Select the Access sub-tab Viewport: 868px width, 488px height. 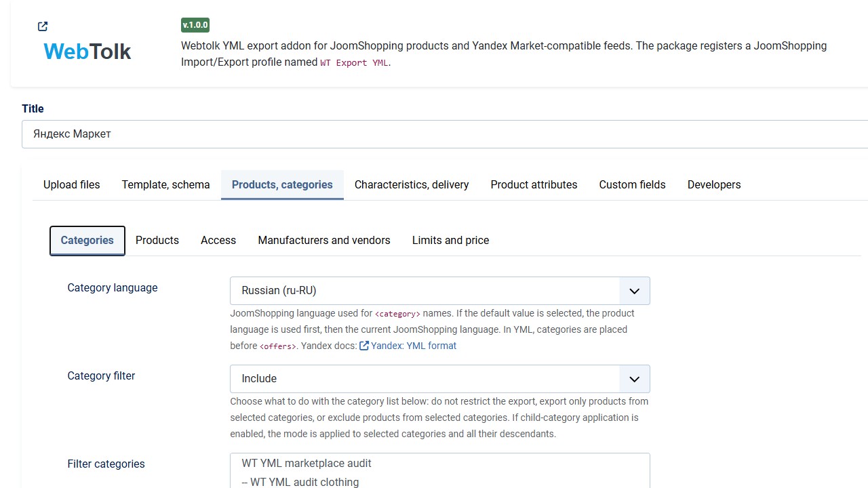click(218, 240)
